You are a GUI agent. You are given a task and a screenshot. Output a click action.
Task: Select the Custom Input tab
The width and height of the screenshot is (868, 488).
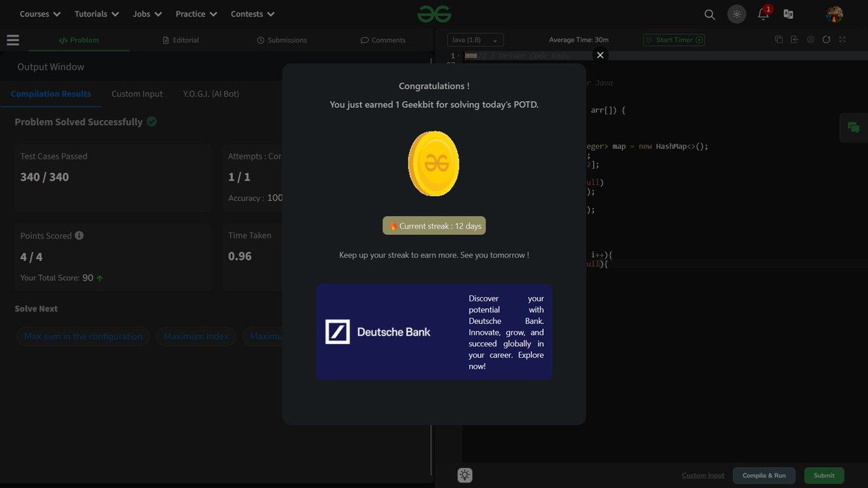coord(137,94)
